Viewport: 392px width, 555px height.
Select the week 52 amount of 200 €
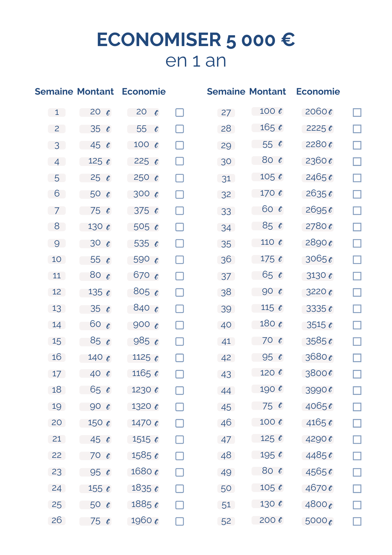pos(267,520)
